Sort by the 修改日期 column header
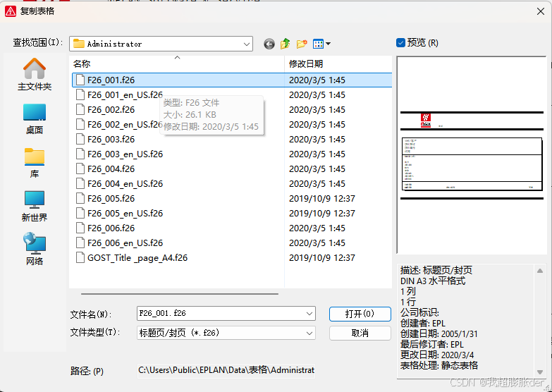Image resolution: width=552 pixels, height=392 pixels. pos(338,63)
